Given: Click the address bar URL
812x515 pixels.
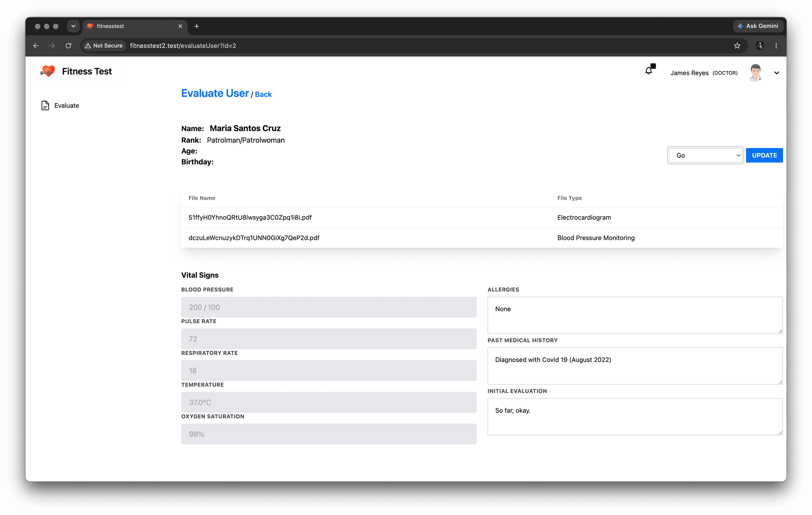Looking at the screenshot, I should tap(183, 46).
